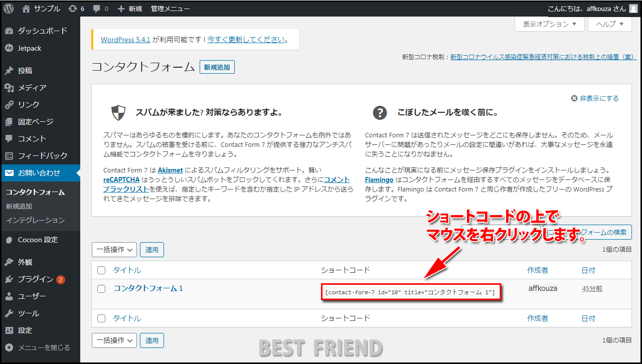Image resolution: width=642 pixels, height=364 pixels.
Task: Expand the 表示オプション screen options tab
Action: [550, 24]
